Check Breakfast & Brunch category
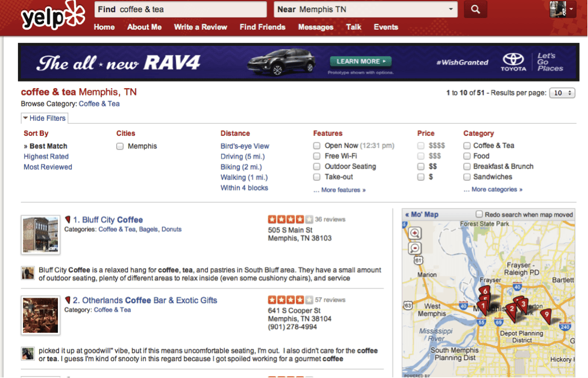The width and height of the screenshot is (588, 378). (467, 166)
